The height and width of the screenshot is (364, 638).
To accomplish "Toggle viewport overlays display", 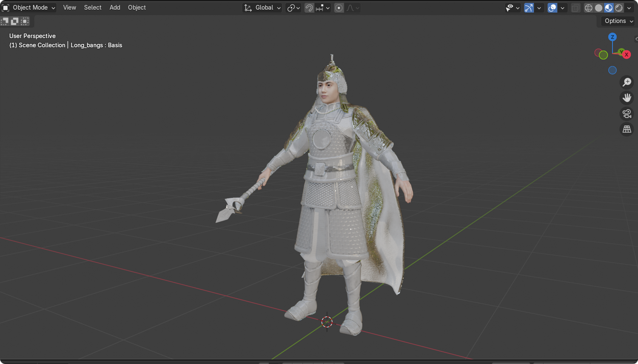I will tap(552, 8).
